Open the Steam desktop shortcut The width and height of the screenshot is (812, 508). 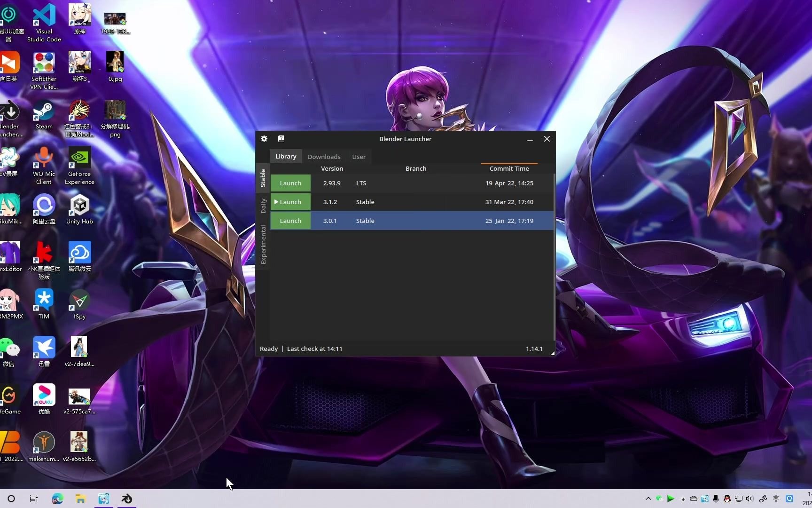pos(44,115)
